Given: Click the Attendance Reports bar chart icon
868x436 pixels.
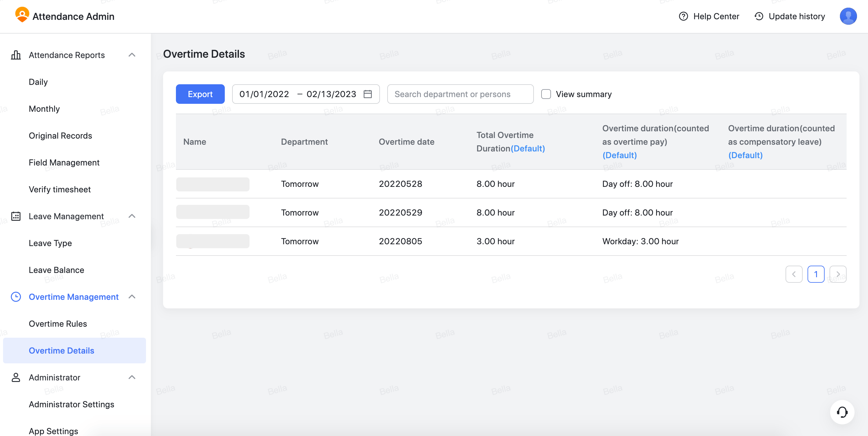Looking at the screenshot, I should pos(16,55).
